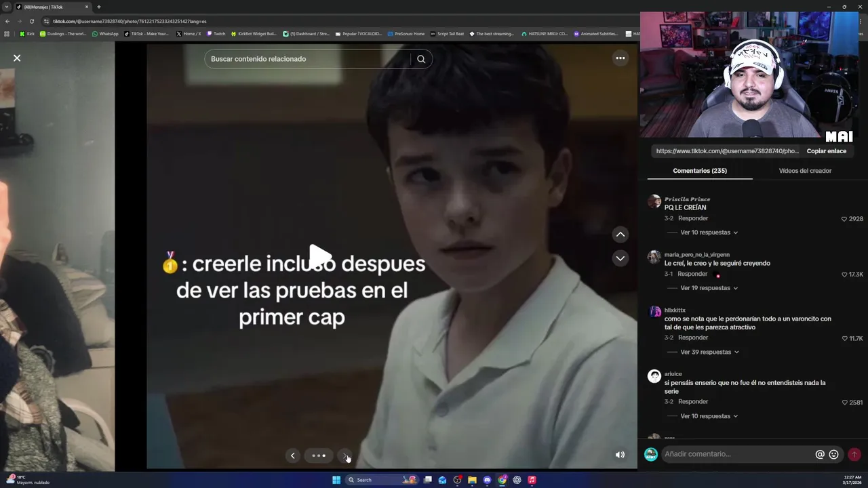Open PreSonus: Home bookmark

click(x=406, y=33)
